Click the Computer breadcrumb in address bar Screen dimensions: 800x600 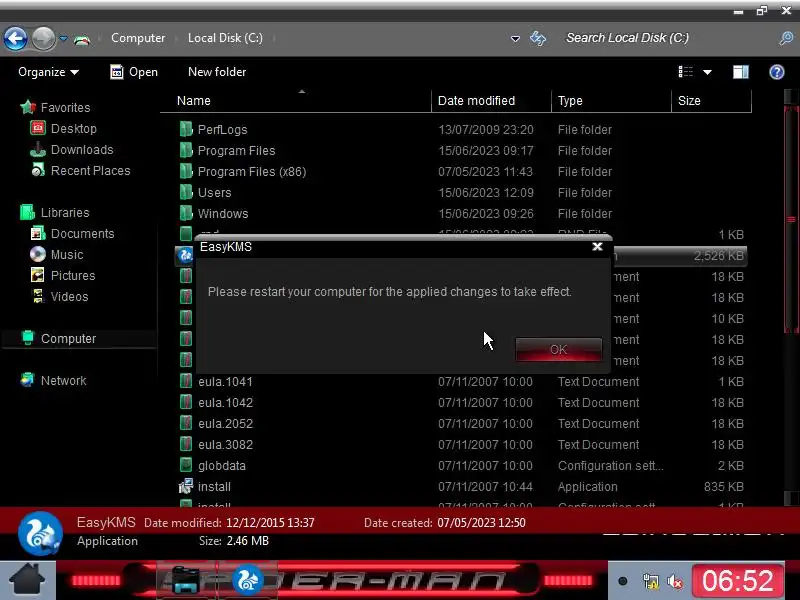click(138, 38)
